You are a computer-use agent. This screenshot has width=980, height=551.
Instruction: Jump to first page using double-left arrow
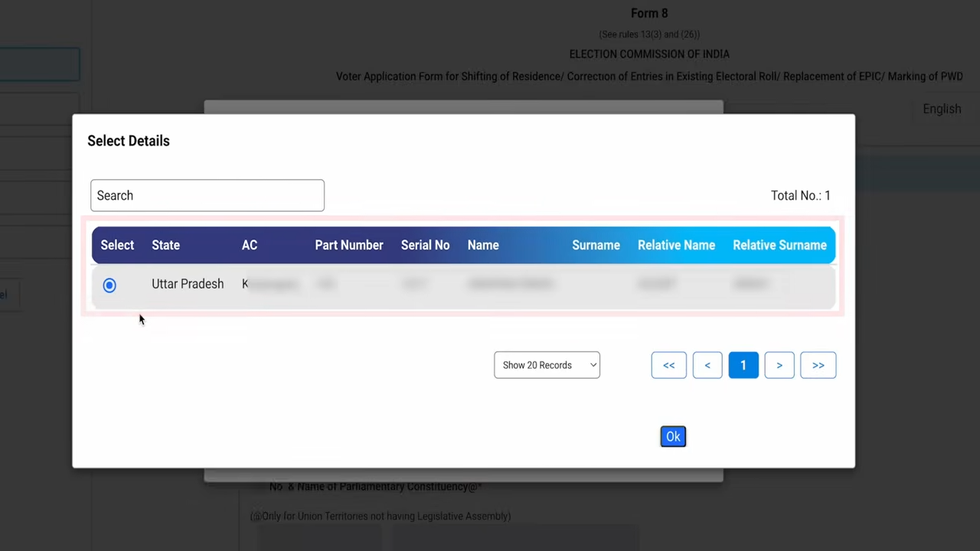click(x=668, y=365)
